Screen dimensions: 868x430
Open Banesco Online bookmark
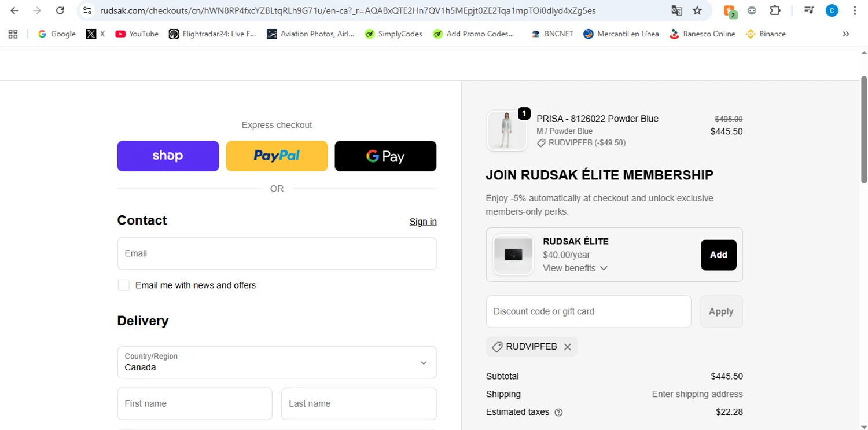(702, 34)
